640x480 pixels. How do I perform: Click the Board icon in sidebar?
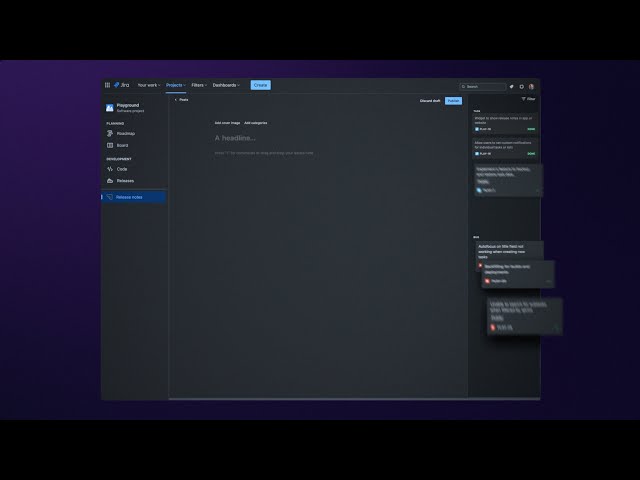click(110, 145)
